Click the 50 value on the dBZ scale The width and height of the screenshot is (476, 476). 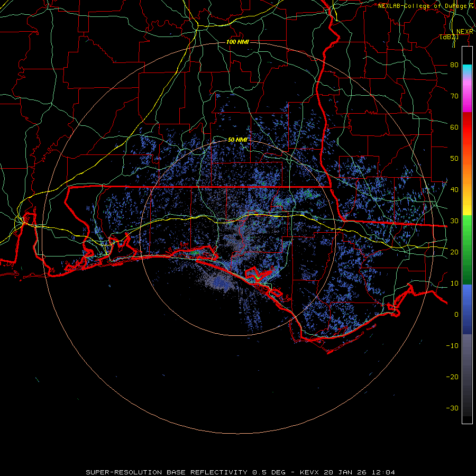[x=454, y=159]
